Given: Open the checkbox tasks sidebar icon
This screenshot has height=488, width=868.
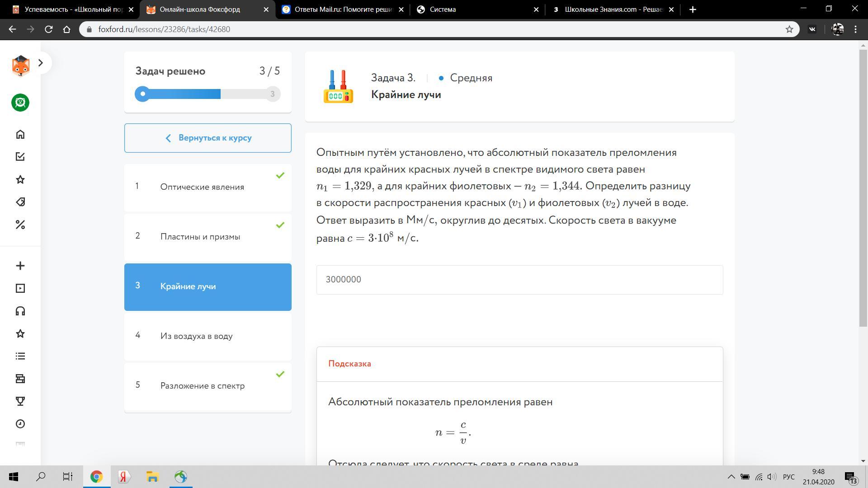Looking at the screenshot, I should pyautogui.click(x=20, y=157).
